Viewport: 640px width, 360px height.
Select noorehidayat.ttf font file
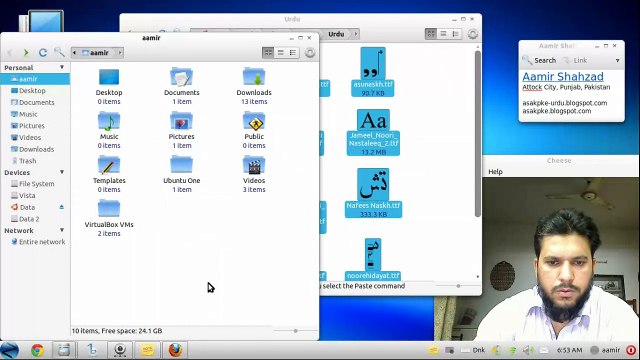(373, 259)
